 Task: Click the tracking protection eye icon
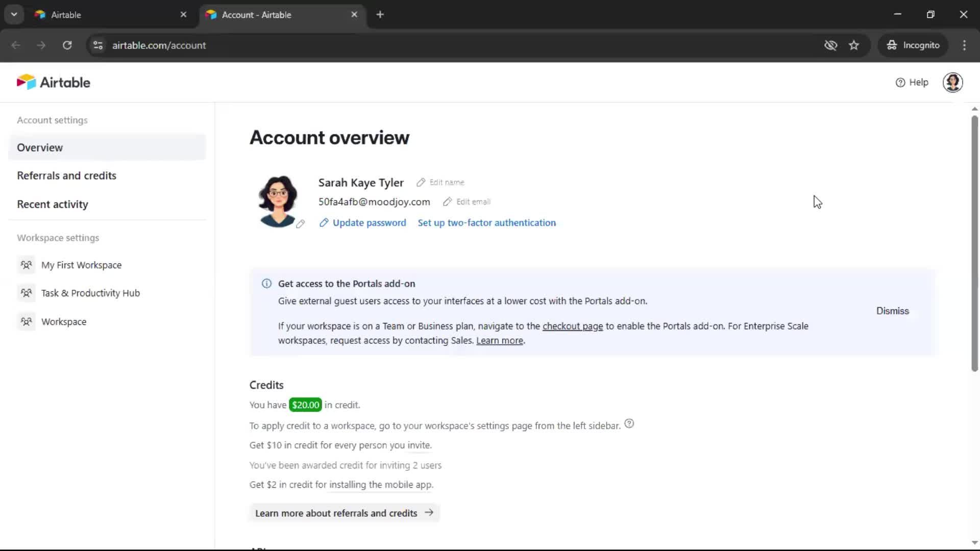pos(830,45)
